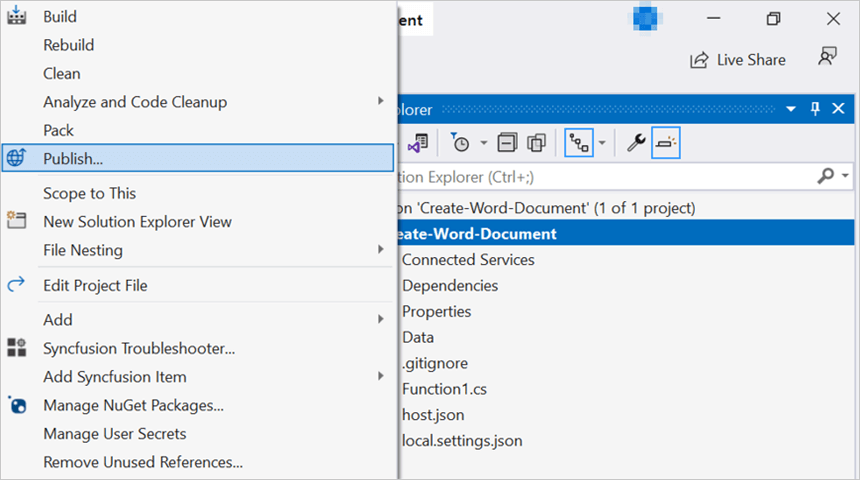Select Connected Services in the tree

(x=468, y=259)
